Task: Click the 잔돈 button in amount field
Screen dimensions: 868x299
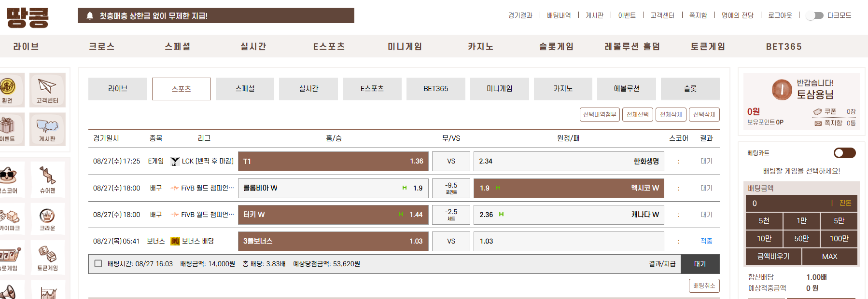Action: point(845,203)
